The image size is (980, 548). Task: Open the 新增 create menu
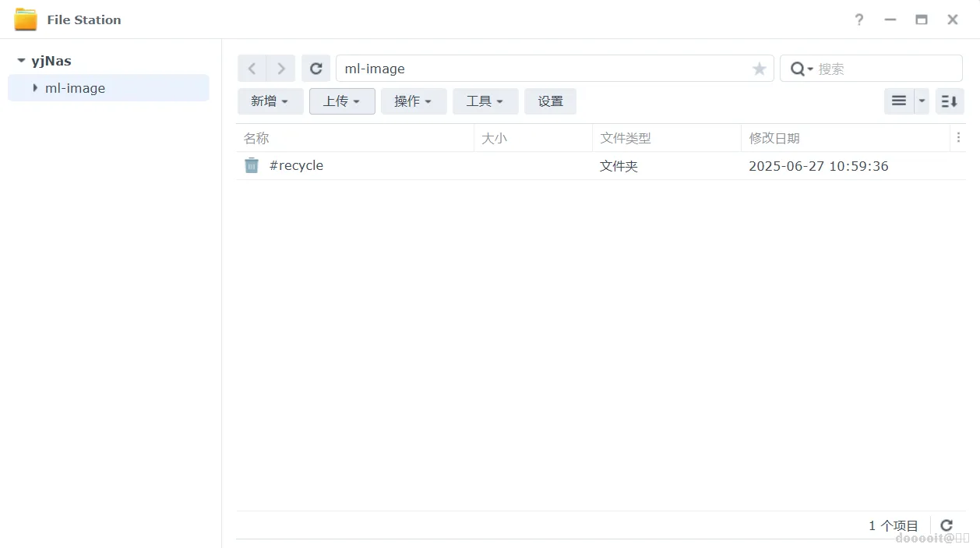click(x=270, y=101)
